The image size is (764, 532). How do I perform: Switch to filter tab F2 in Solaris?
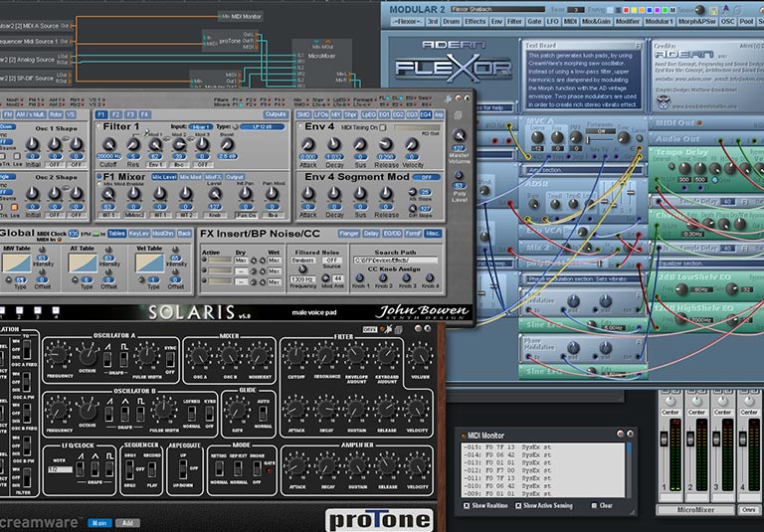click(115, 115)
